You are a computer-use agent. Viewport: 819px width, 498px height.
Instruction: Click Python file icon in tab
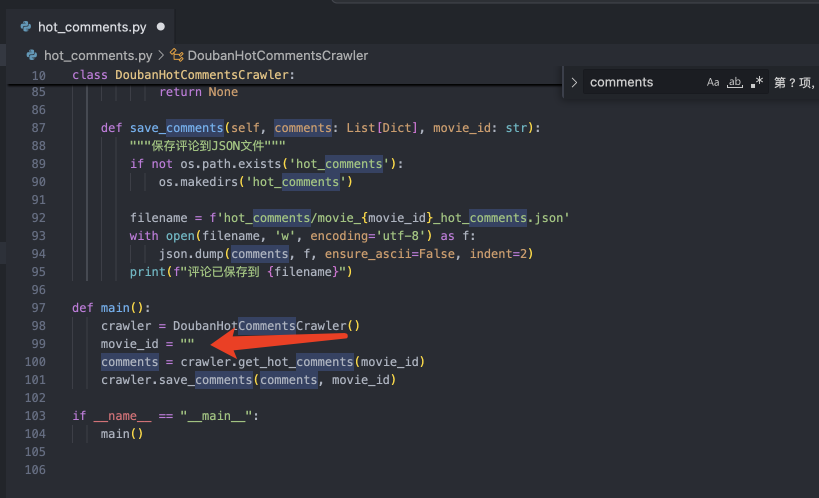tap(26, 27)
